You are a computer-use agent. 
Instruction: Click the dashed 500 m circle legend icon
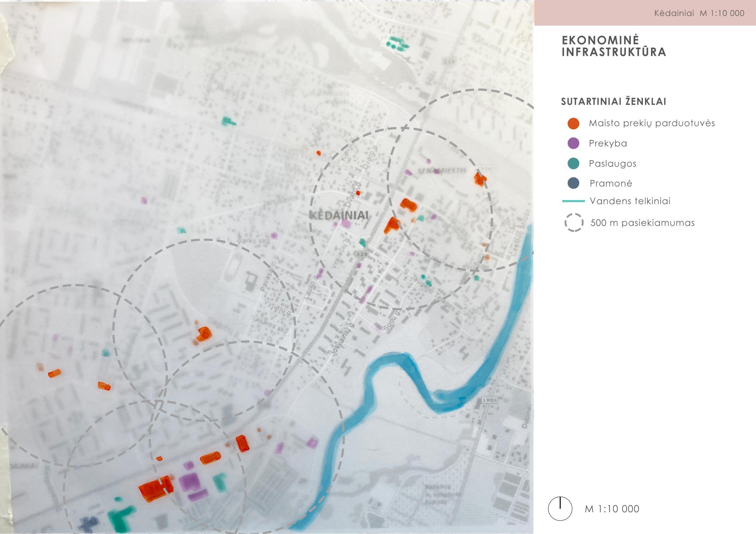click(x=573, y=223)
